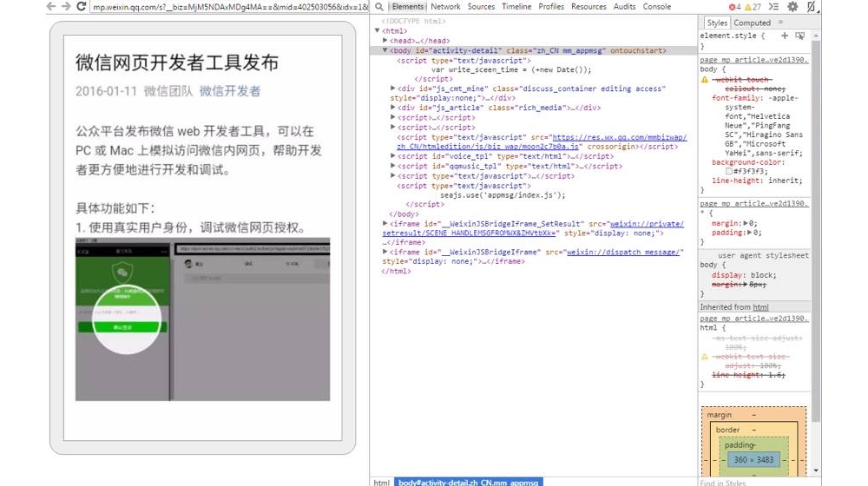Open the Elements tab
This screenshot has height=486, width=868.
point(407,7)
